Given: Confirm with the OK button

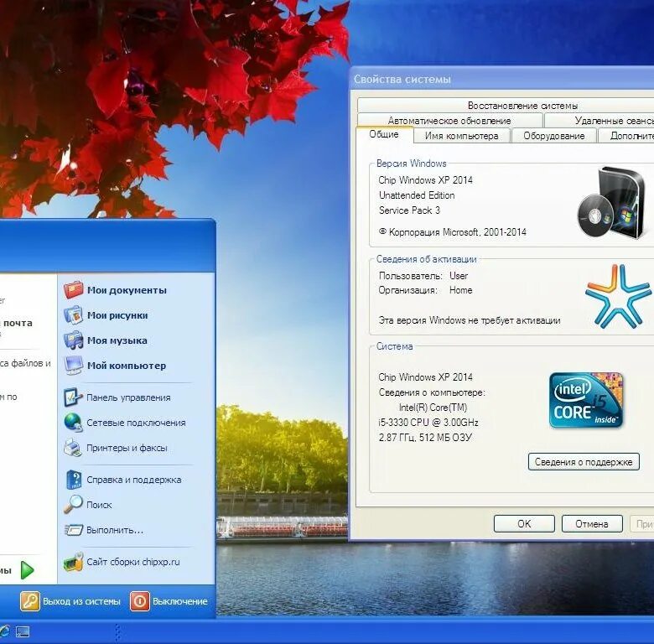Looking at the screenshot, I should [524, 523].
